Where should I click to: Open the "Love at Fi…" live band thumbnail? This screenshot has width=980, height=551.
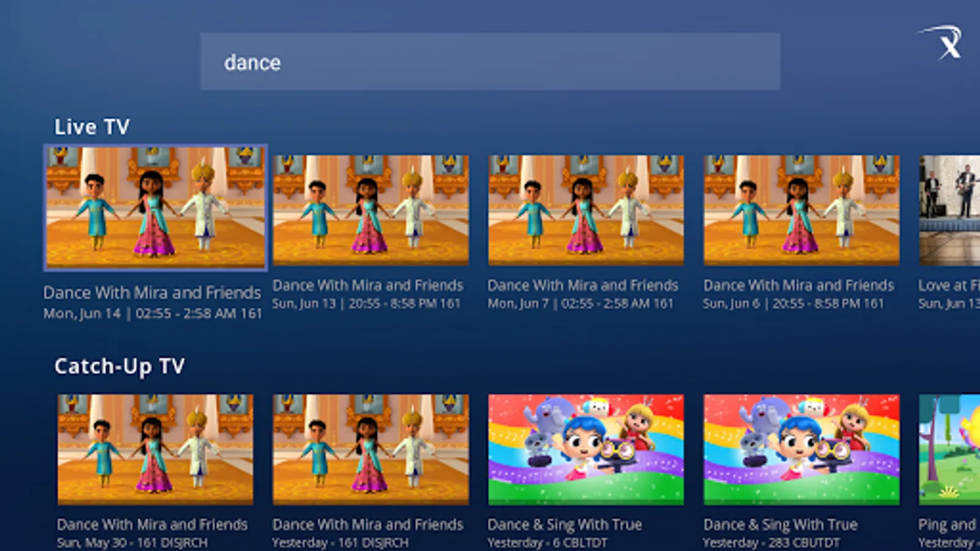(x=949, y=210)
